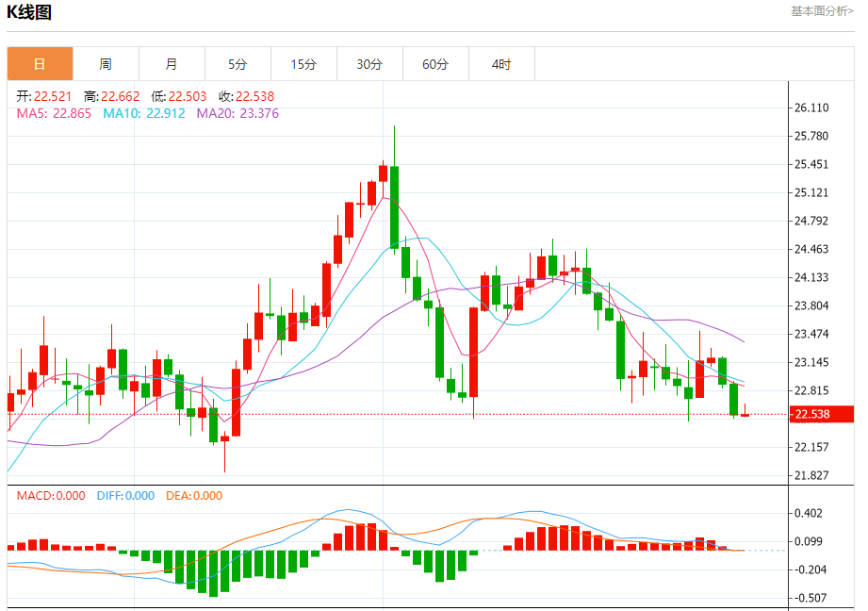Show the 60分 chart tab
The width and height of the screenshot is (868, 611).
tap(435, 64)
